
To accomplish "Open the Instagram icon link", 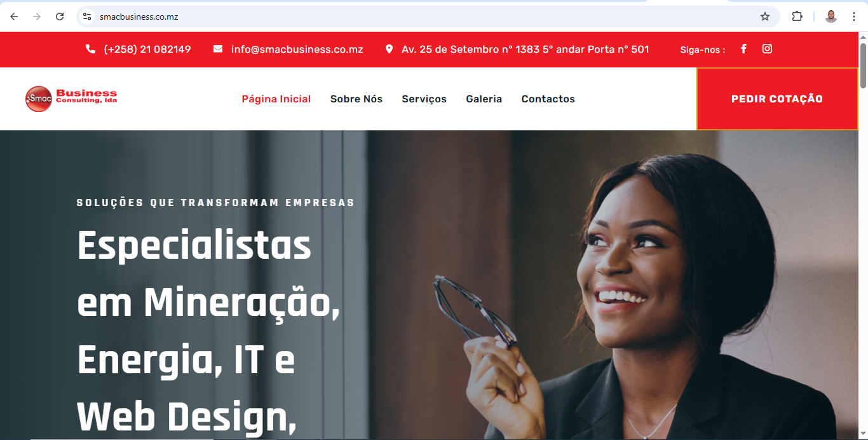I will pyautogui.click(x=767, y=49).
